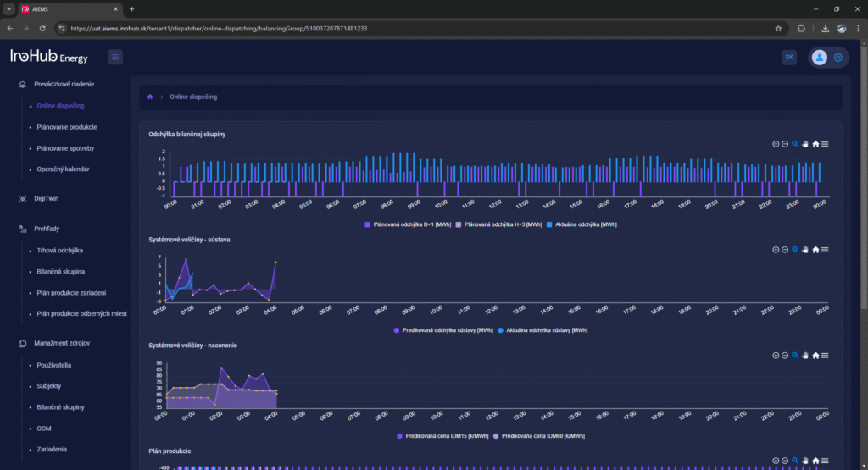The height and width of the screenshot is (470, 868).
Task: Click the SK language button
Action: 789,58
